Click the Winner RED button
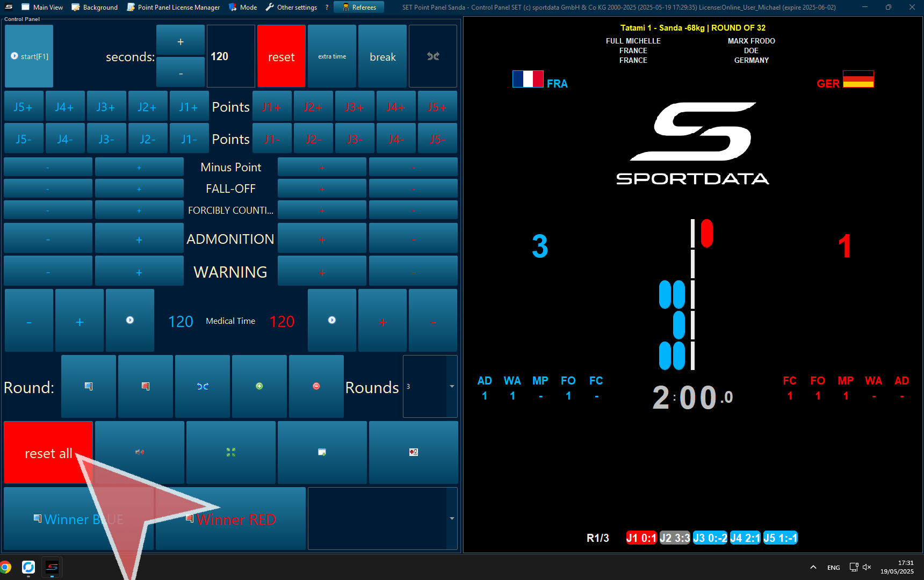This screenshot has width=924, height=580. 231,519
